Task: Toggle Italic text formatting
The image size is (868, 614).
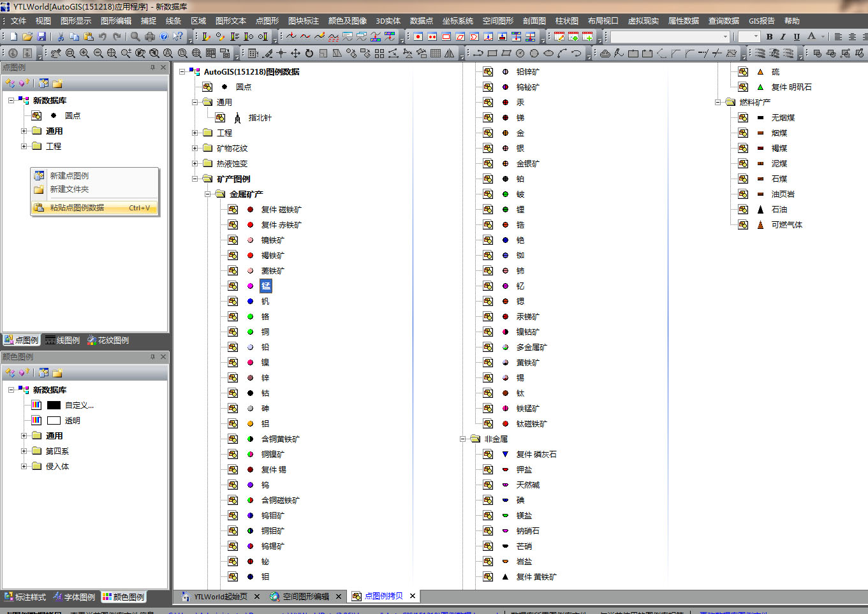Action: pos(783,37)
